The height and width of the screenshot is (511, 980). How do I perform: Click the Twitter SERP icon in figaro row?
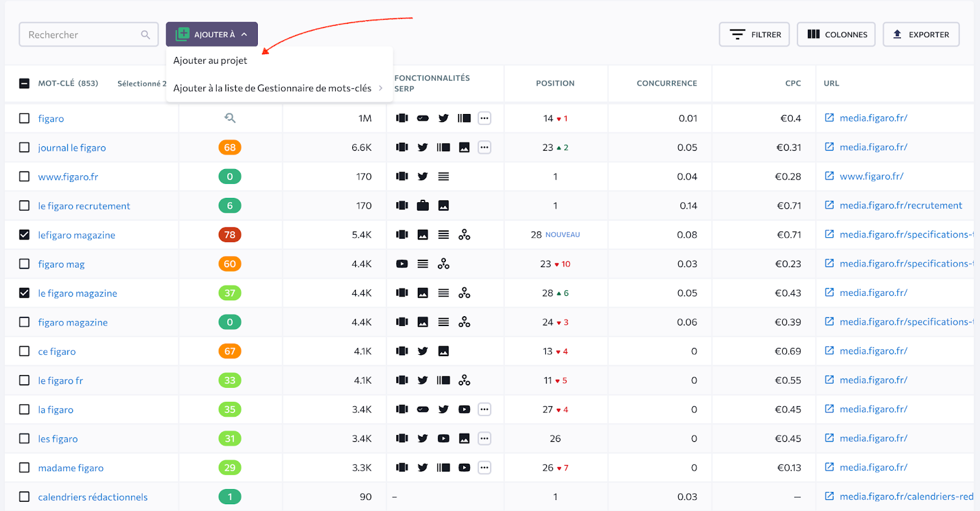pyautogui.click(x=443, y=118)
